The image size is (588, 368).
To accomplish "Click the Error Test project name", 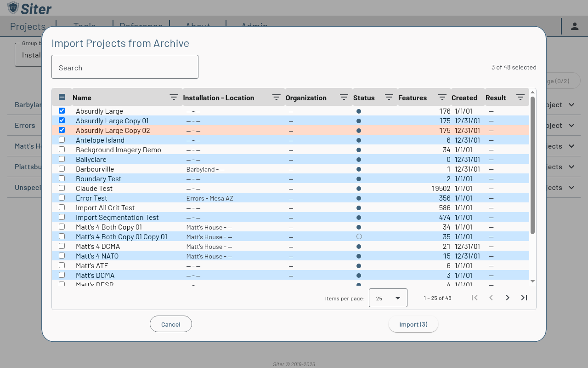I will (91, 198).
